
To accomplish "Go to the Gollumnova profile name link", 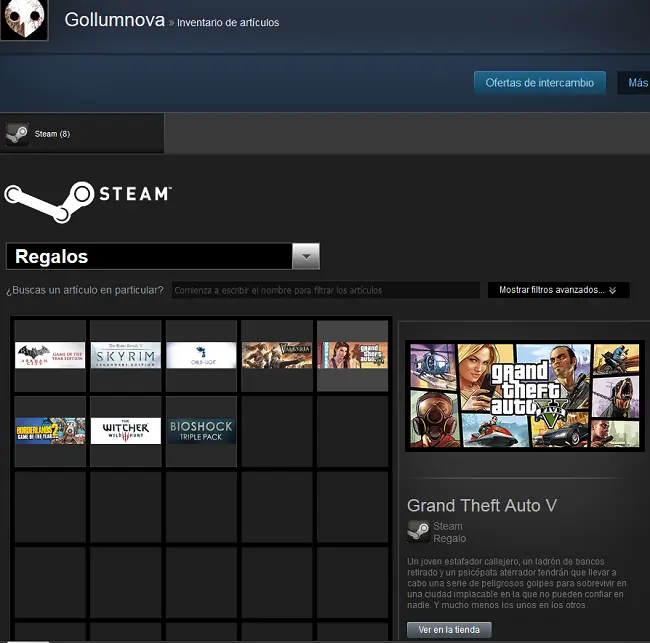I will 114,20.
